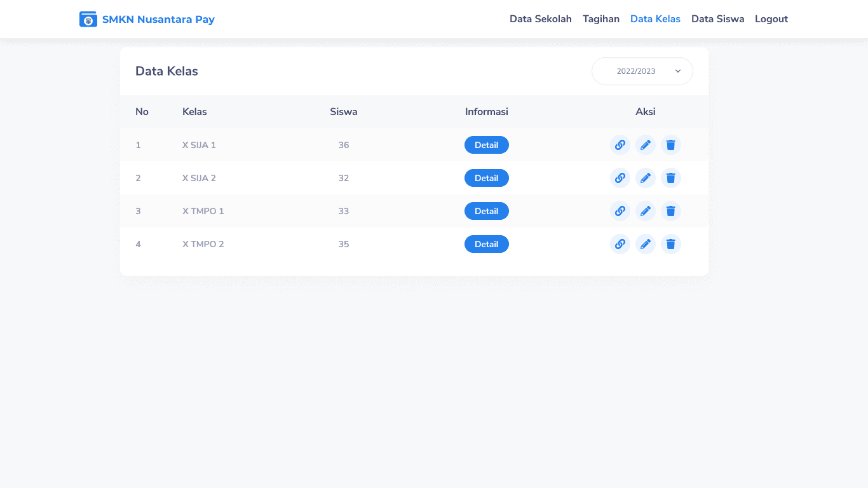View Detail for X TMPO 1
The image size is (868, 488).
(487, 211)
